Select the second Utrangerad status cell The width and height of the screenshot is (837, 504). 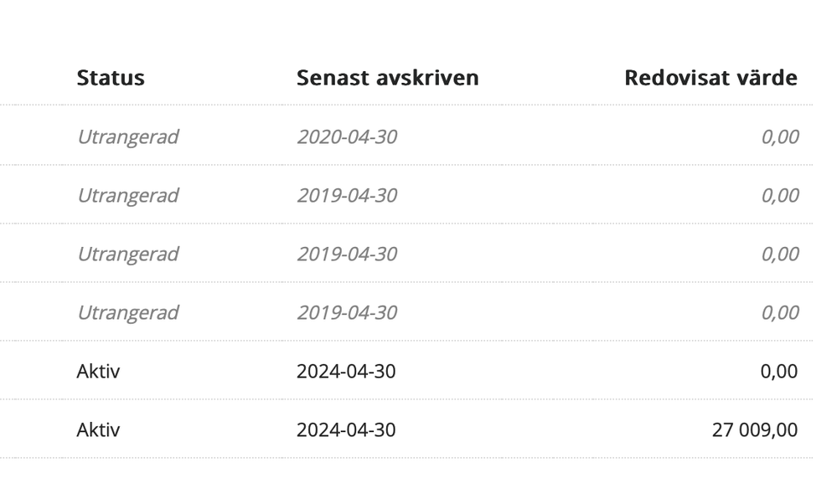127,195
